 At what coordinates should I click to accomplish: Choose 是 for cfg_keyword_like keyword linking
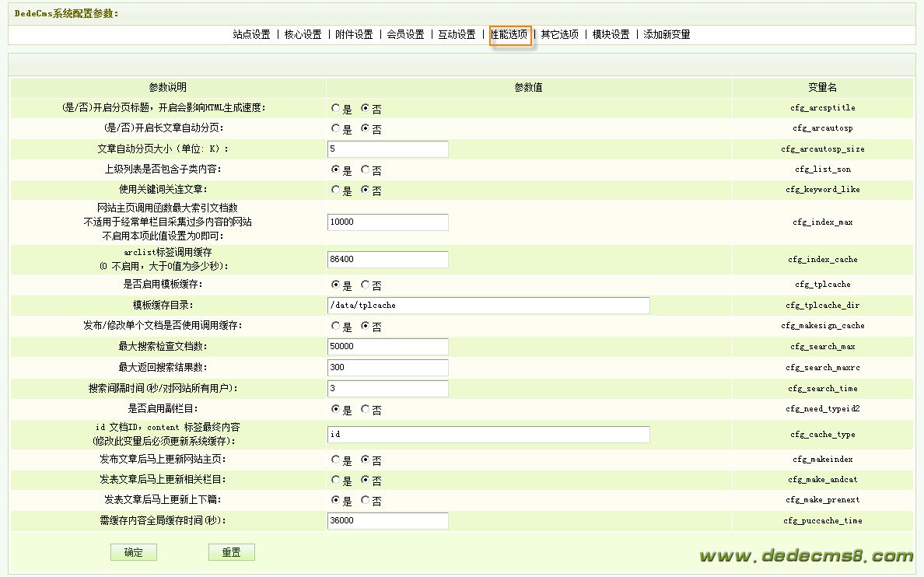(336, 190)
